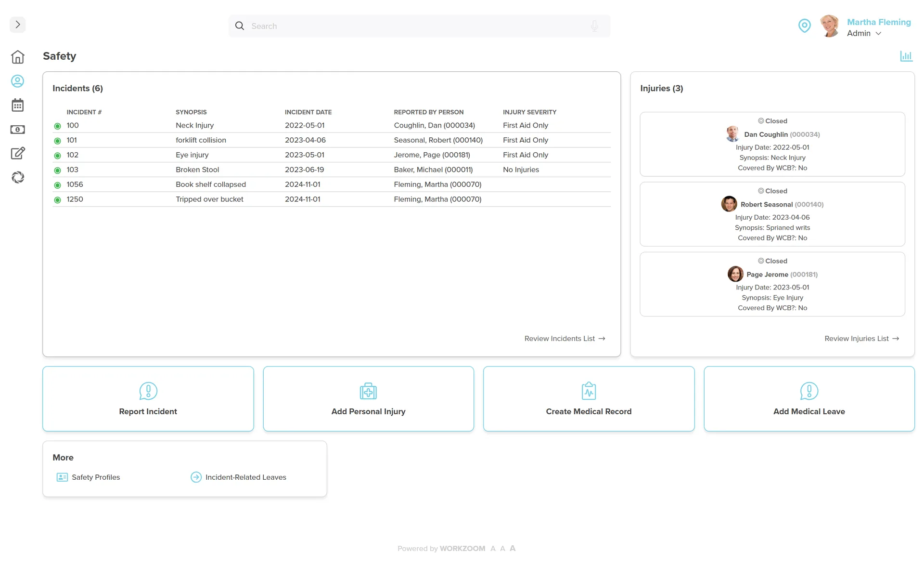The width and height of the screenshot is (924, 578).
Task: Click the first-aid kit icon
Action: point(368,391)
